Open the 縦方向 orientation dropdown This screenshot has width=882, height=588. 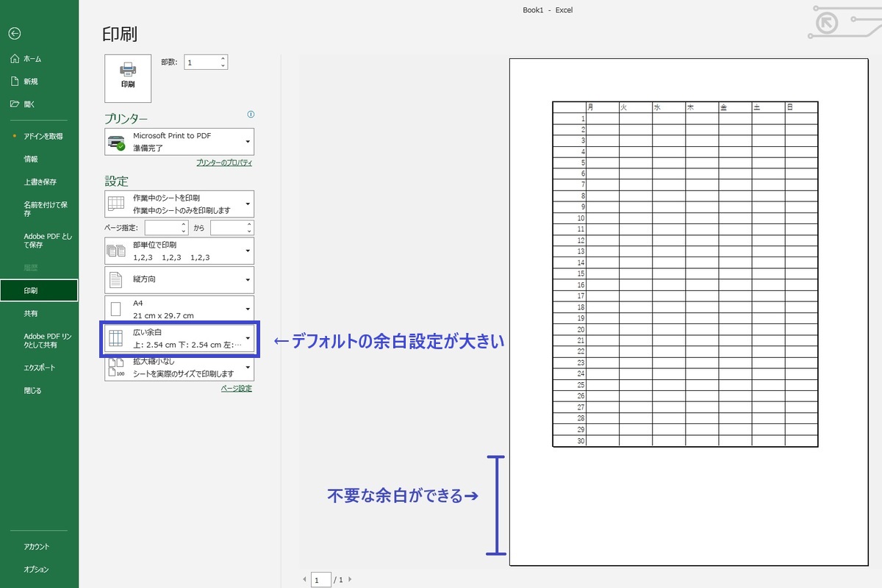tap(179, 280)
